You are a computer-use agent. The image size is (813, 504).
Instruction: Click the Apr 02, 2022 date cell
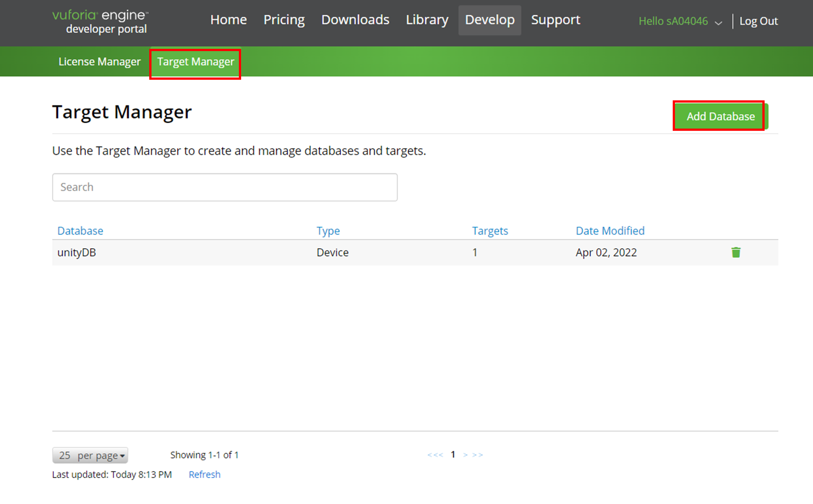click(606, 252)
